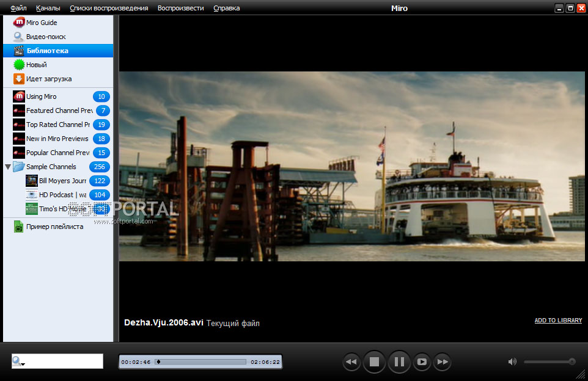This screenshot has height=381, width=588.
Task: Skip forward to next video
Action: 443,361
